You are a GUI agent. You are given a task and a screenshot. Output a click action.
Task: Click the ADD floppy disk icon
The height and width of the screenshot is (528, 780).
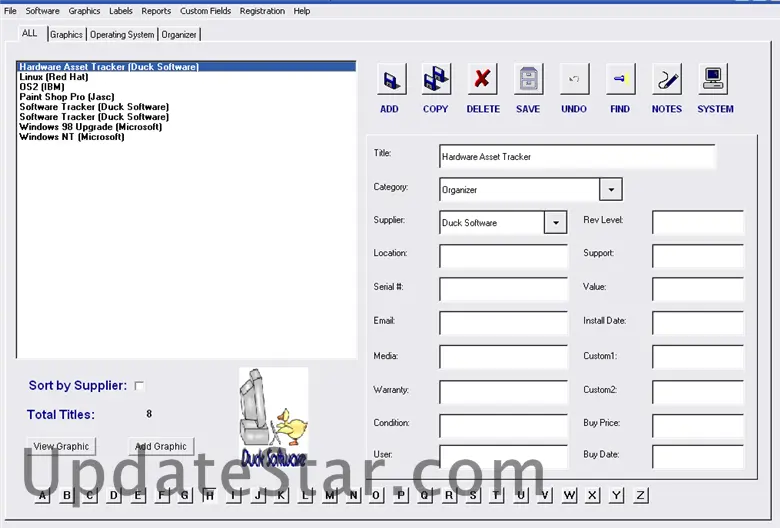click(x=391, y=79)
